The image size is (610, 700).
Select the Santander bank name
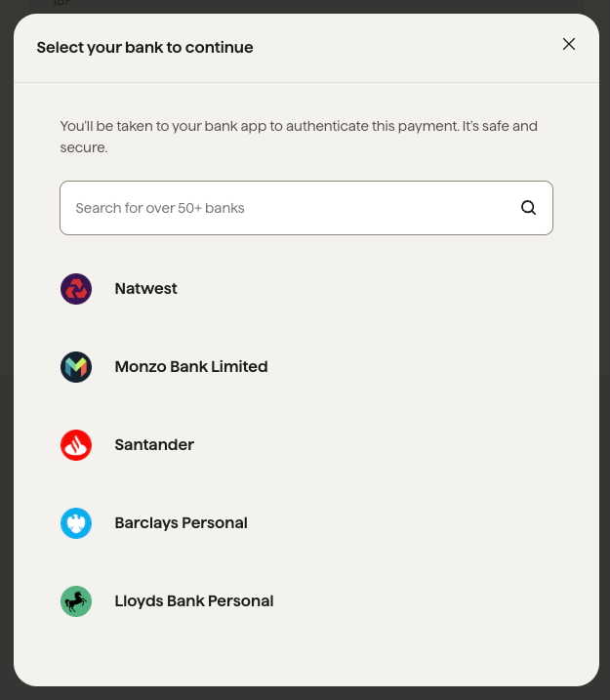[154, 444]
